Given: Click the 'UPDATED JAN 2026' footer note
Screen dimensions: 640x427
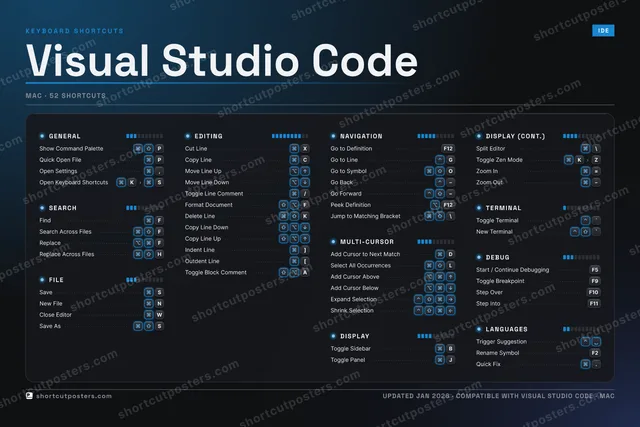Looking at the screenshot, I should pyautogui.click(x=416, y=396).
